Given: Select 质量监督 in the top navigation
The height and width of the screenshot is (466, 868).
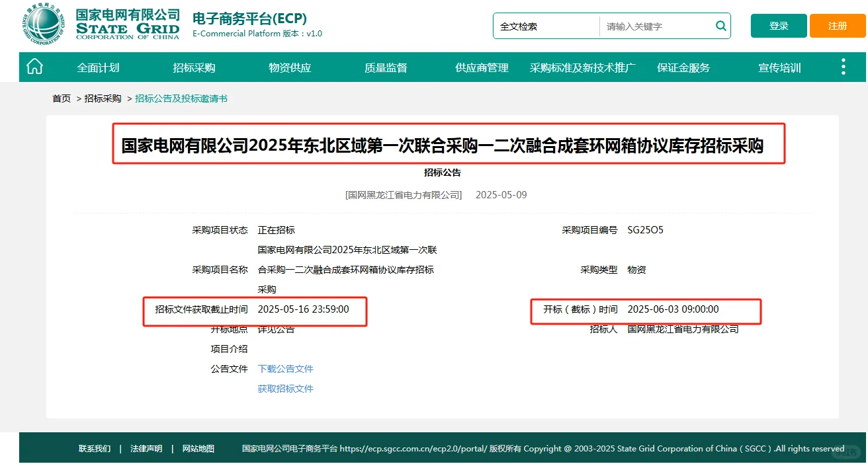Looking at the screenshot, I should click(x=385, y=66).
